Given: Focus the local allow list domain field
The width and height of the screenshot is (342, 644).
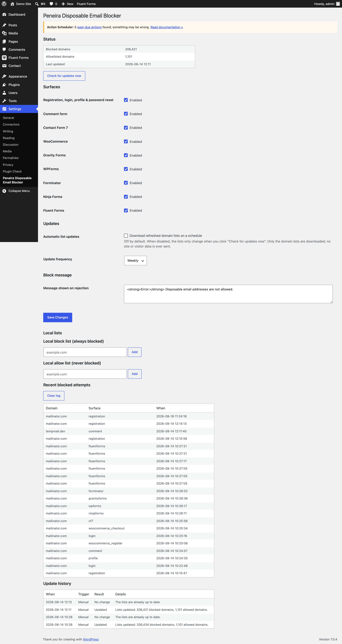Looking at the screenshot, I should [x=85, y=374].
